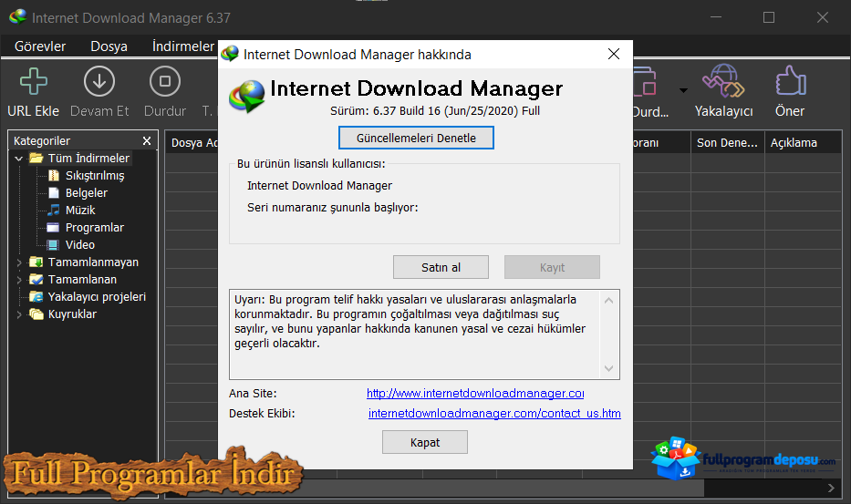
Task: Expand the Tamamlanmayan category
Action: coord(19,262)
